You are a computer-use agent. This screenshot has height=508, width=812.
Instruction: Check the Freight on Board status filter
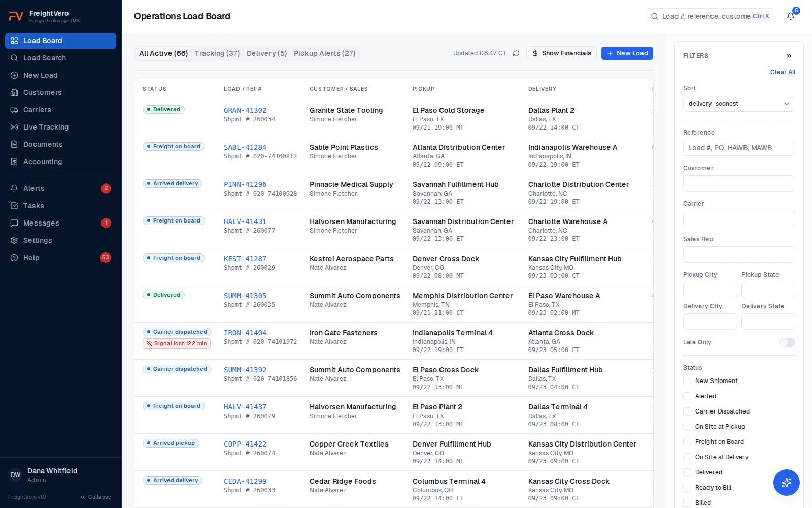pos(687,442)
